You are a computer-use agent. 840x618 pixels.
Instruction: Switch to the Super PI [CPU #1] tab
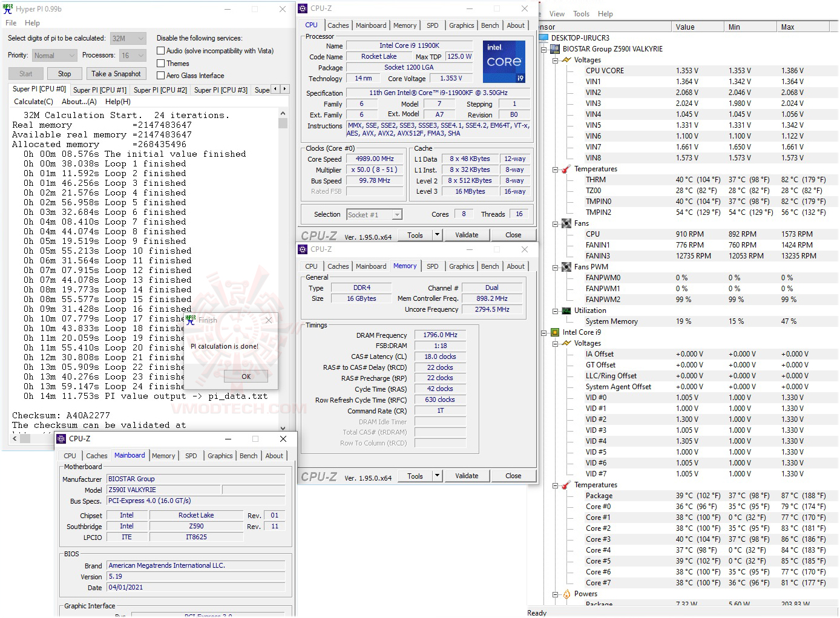pos(100,90)
